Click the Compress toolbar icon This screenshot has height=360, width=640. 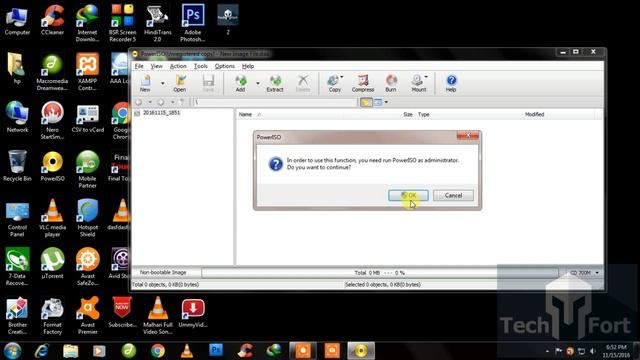pyautogui.click(x=363, y=83)
